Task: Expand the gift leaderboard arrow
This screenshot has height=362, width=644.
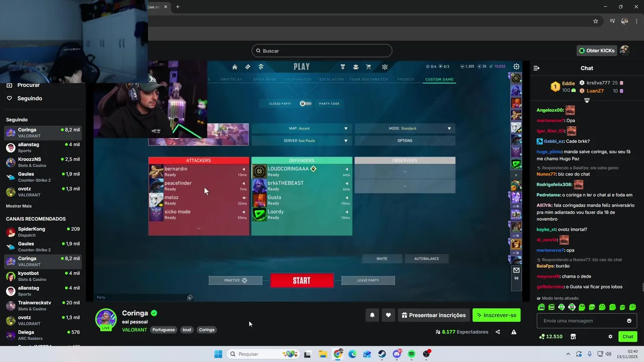Action: (x=587, y=101)
